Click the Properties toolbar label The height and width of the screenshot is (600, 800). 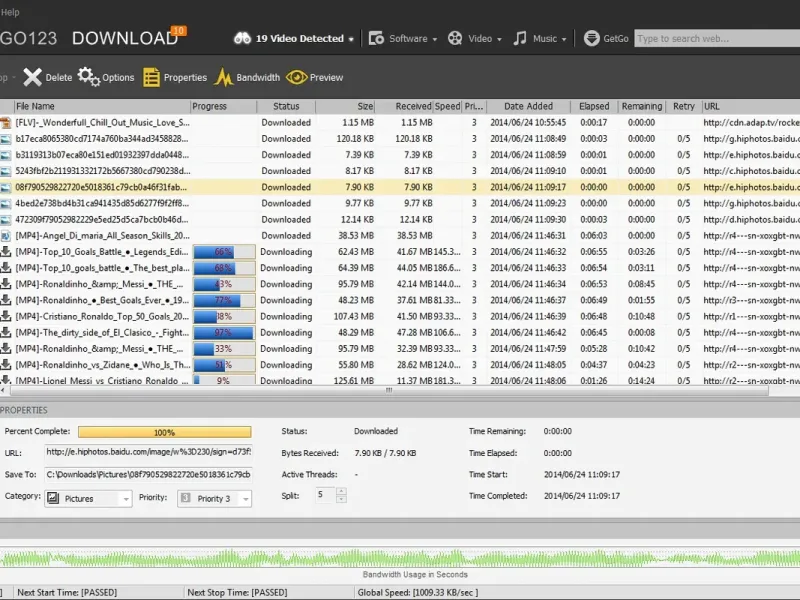(185, 78)
